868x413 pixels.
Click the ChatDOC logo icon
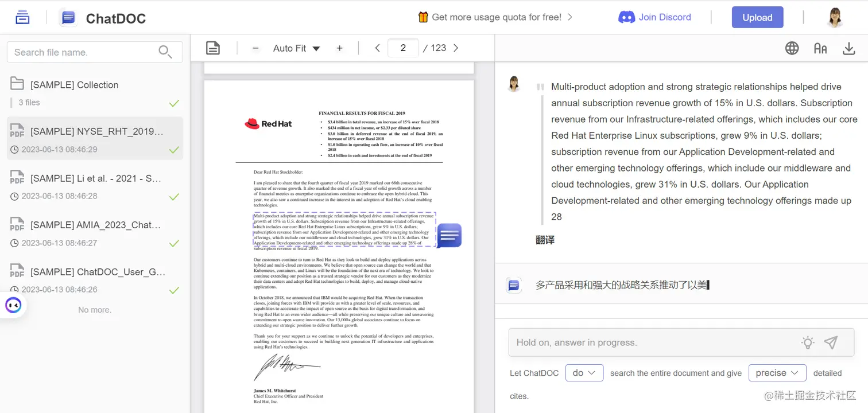(x=68, y=18)
